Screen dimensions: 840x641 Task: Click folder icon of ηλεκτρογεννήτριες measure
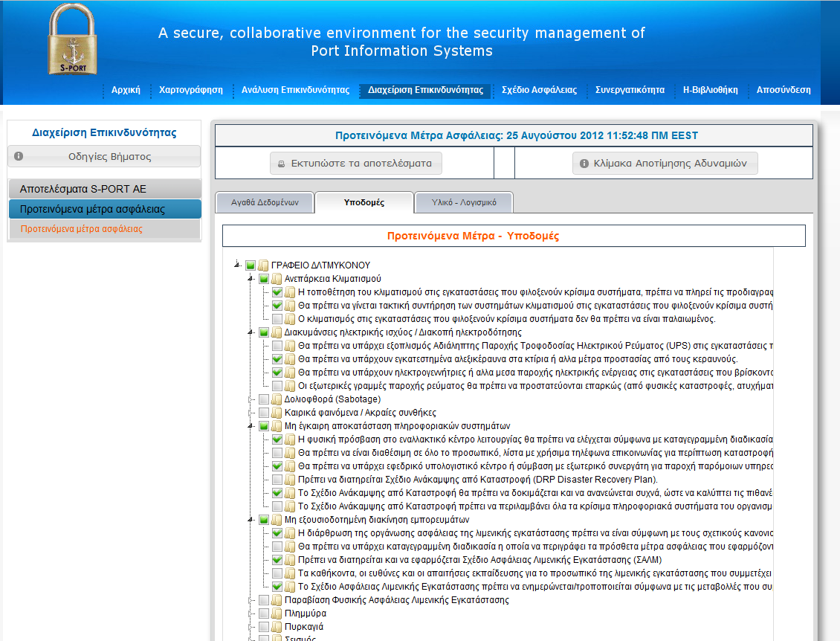(290, 373)
